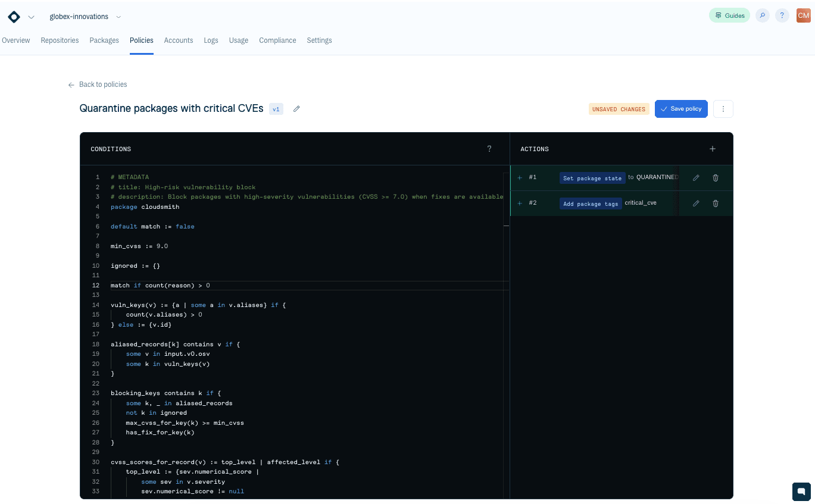Click the Cloudsmith diamond logo
This screenshot has height=504, width=815.
click(14, 17)
